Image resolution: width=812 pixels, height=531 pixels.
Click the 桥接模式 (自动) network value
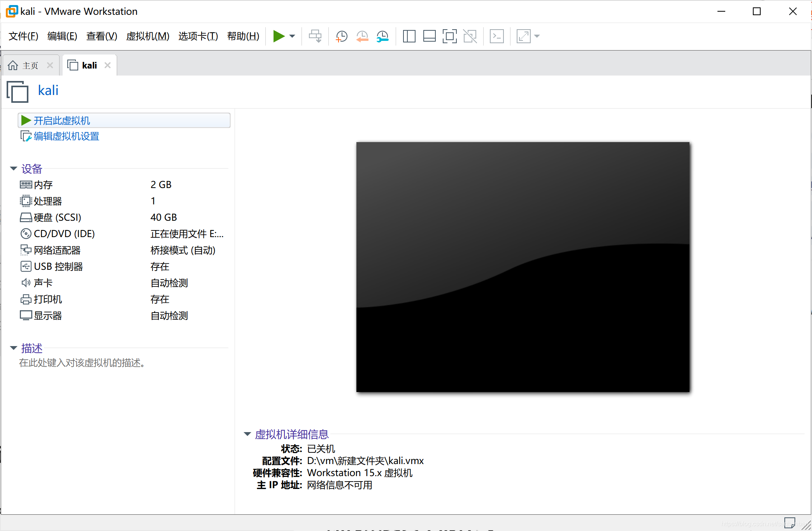183,250
